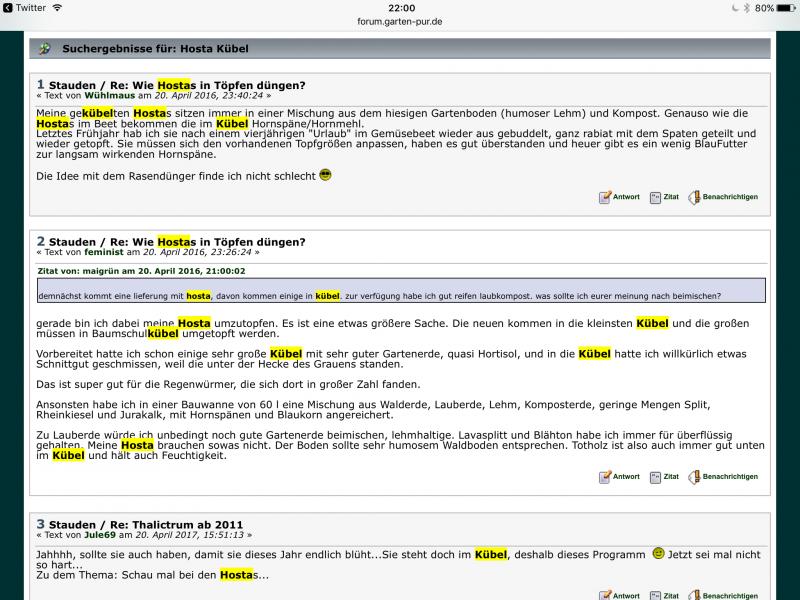
Task: Open Stauden board link in result 3
Action: (73, 524)
